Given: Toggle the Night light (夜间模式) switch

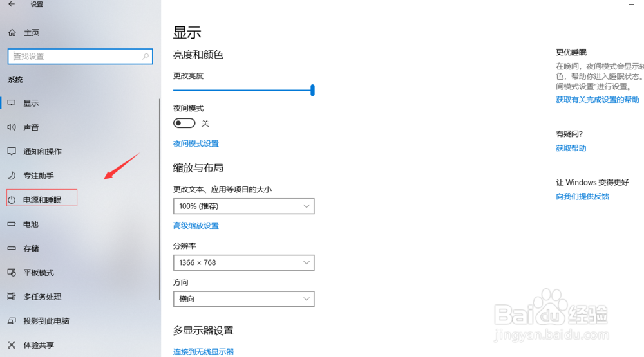Looking at the screenshot, I should click(184, 123).
